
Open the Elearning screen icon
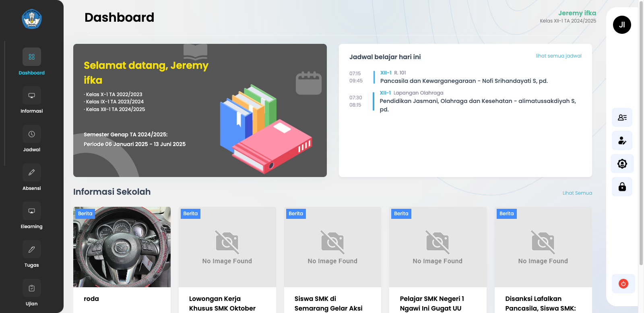point(31,211)
